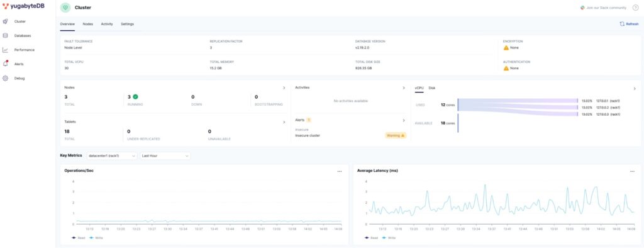Switch to the Overview tab
This screenshot has width=644, height=248.
[67, 24]
